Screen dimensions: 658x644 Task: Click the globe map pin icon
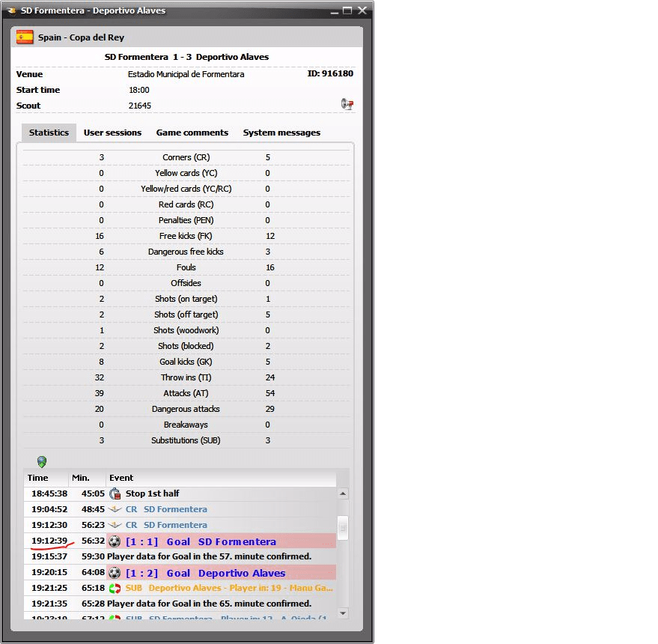pyautogui.click(x=42, y=462)
